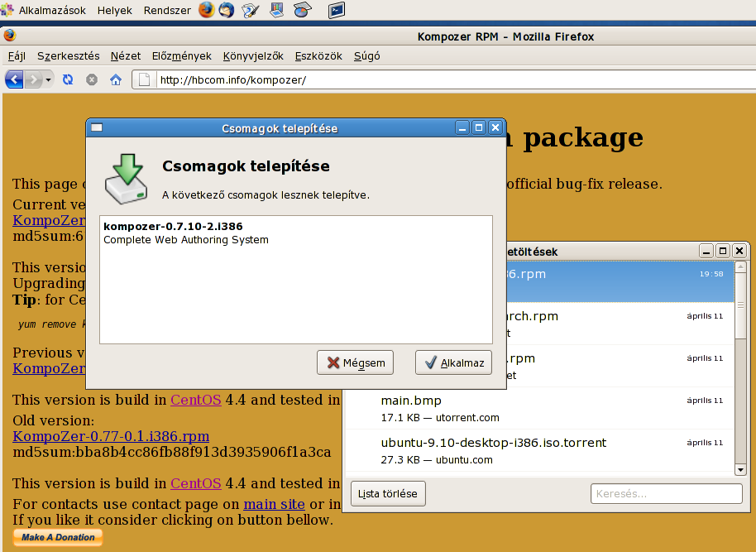This screenshot has height=552, width=756.
Task: Click the browser Back arrow button
Action: (x=14, y=79)
